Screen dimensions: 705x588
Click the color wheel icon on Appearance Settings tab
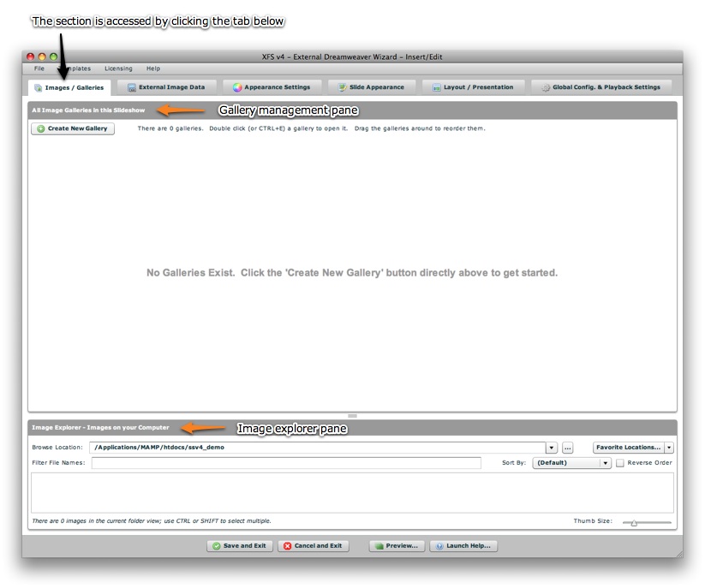(237, 87)
